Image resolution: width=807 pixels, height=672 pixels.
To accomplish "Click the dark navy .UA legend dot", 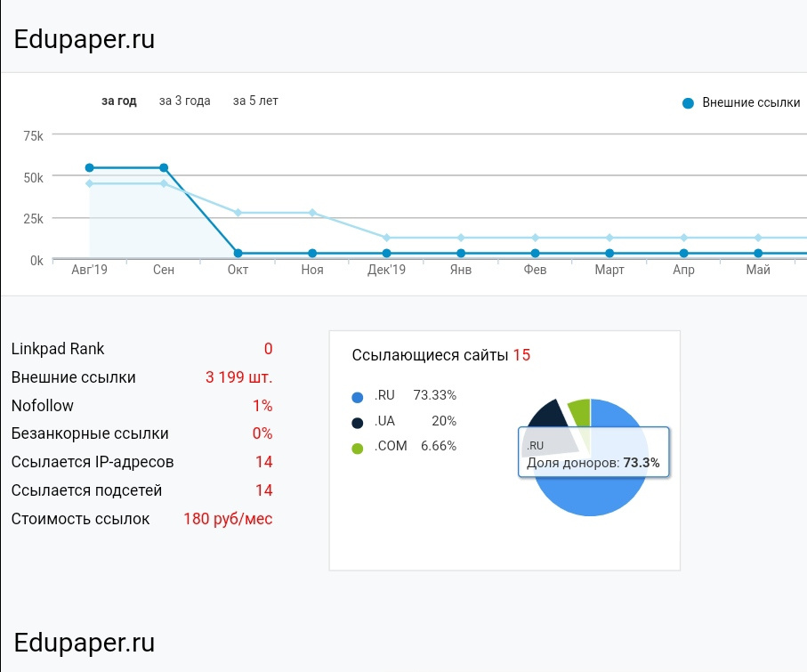I will pos(357,423).
